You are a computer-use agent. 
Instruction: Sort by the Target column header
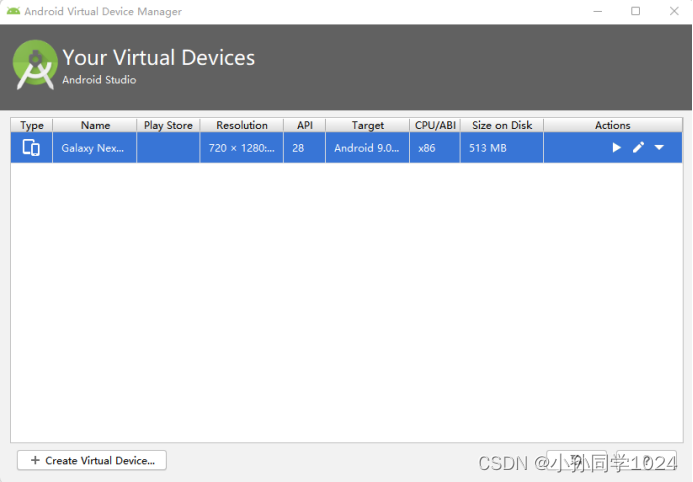(368, 125)
